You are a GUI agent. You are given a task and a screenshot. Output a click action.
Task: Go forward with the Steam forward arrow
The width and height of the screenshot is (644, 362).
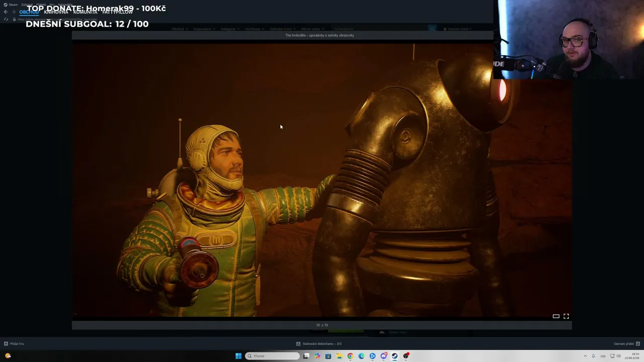tap(13, 12)
